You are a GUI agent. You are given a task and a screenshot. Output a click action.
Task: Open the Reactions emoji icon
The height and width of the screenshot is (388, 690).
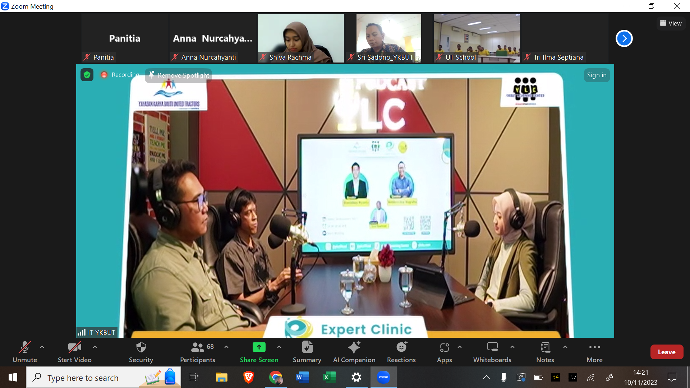point(401,347)
